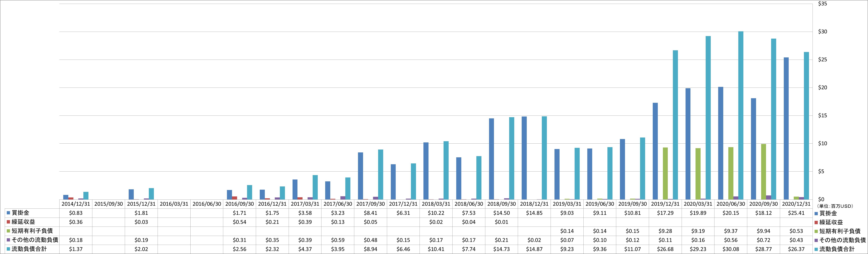Select the $0.01 繰延収益 cell

pos(501,222)
